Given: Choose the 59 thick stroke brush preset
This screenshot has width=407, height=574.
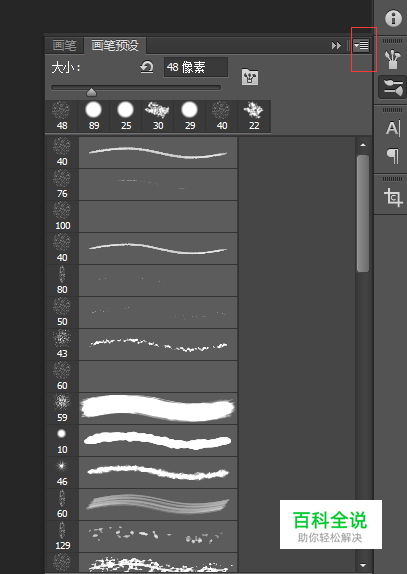Looking at the screenshot, I should 142,409.
